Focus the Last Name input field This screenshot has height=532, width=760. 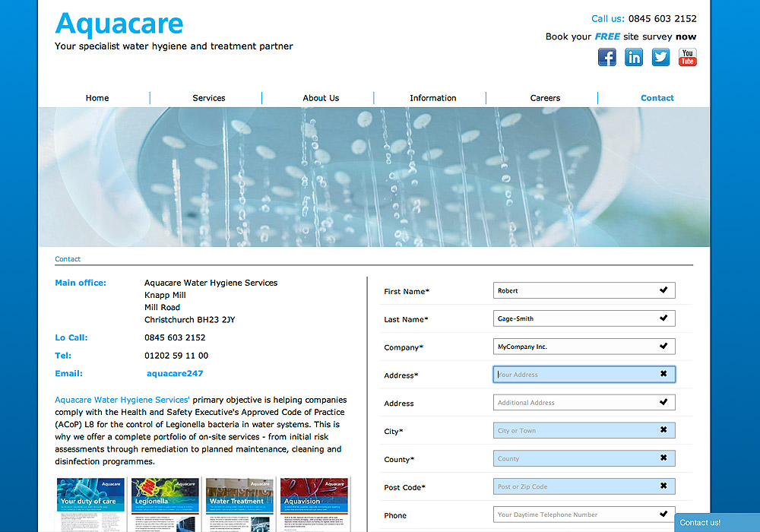584,318
